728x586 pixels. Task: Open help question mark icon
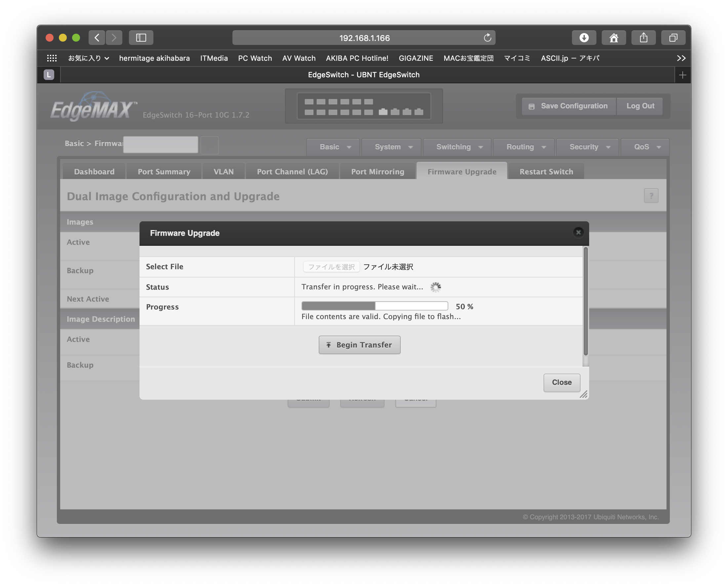(651, 196)
